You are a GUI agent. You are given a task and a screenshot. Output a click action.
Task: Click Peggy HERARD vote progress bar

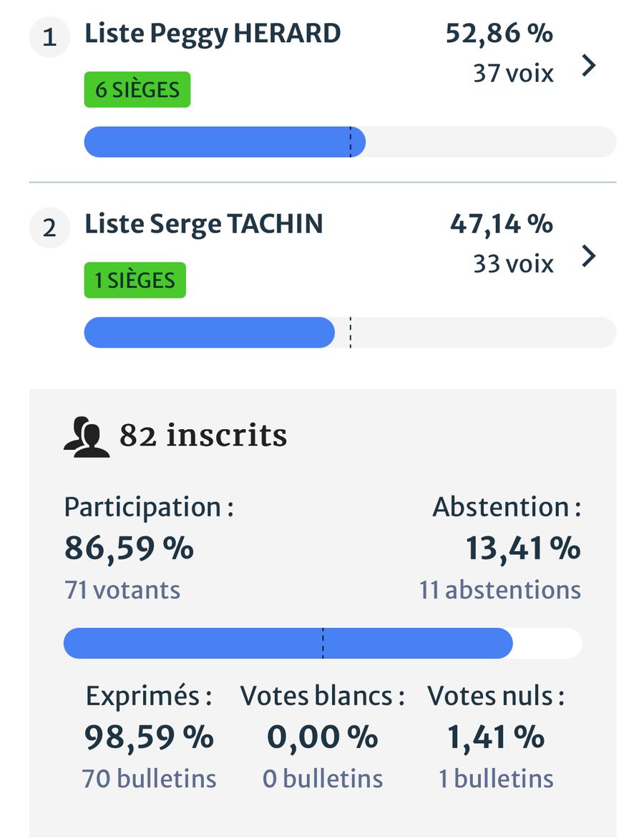(350, 142)
